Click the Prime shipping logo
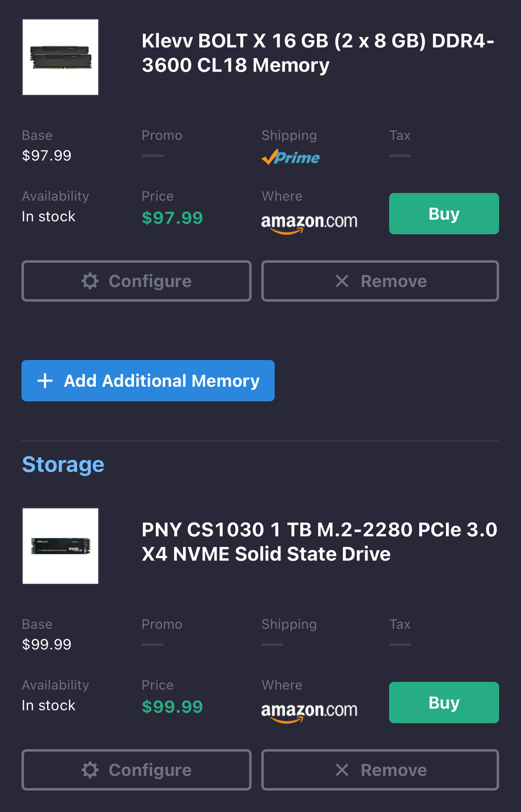The width and height of the screenshot is (521, 812). click(x=291, y=157)
